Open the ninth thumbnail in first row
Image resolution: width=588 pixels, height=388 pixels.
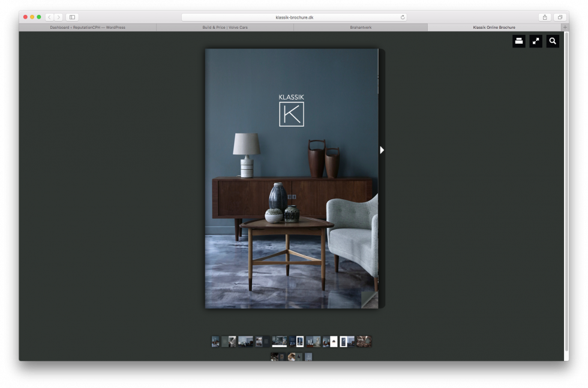pos(347,341)
